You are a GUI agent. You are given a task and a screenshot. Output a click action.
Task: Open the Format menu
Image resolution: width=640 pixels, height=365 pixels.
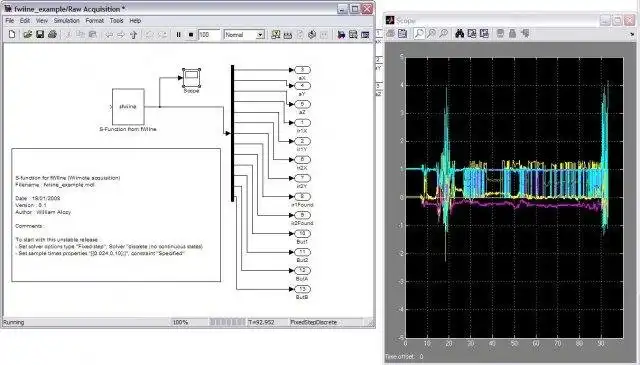pos(94,20)
